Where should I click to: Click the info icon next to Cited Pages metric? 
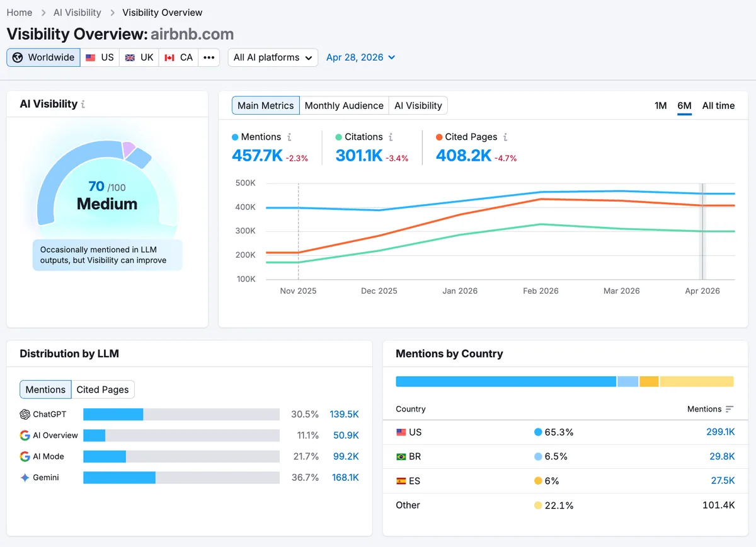coord(505,137)
